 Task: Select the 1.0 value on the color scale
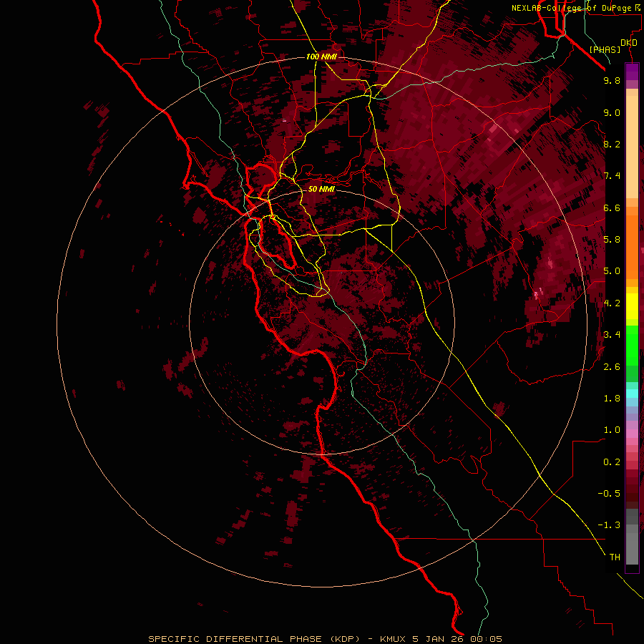tap(612, 430)
